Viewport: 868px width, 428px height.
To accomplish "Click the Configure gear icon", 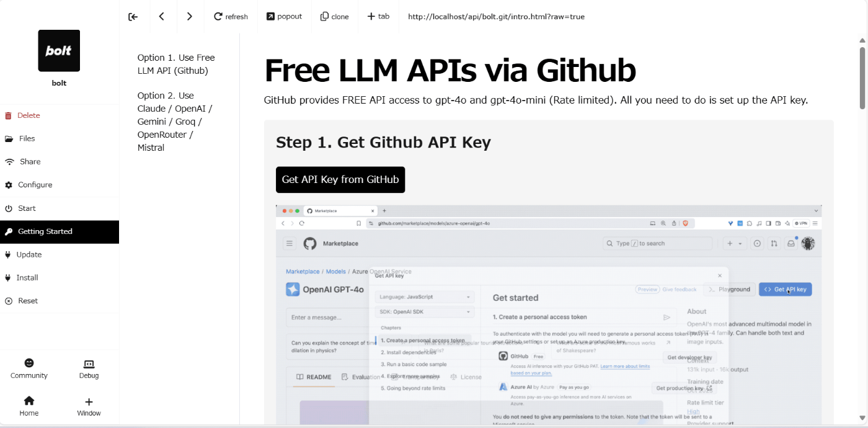I will (x=9, y=185).
